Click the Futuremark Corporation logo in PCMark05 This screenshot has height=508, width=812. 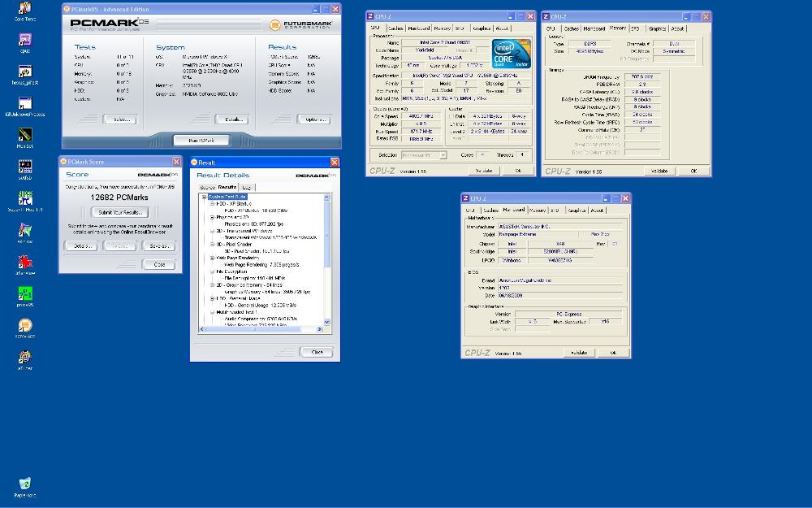coord(301,24)
